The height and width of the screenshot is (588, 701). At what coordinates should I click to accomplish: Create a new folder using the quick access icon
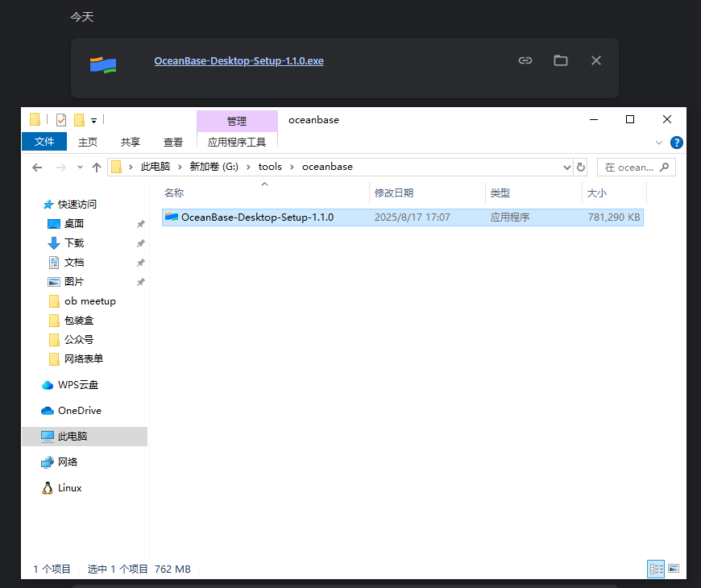(81, 118)
